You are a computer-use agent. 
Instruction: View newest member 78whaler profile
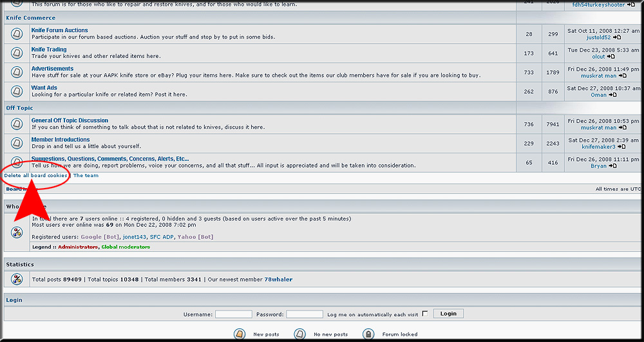point(278,279)
